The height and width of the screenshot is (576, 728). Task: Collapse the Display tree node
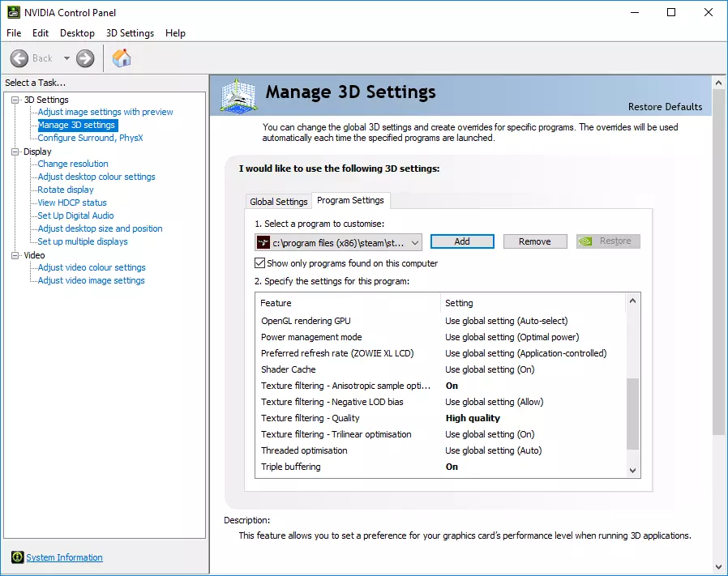(15, 151)
